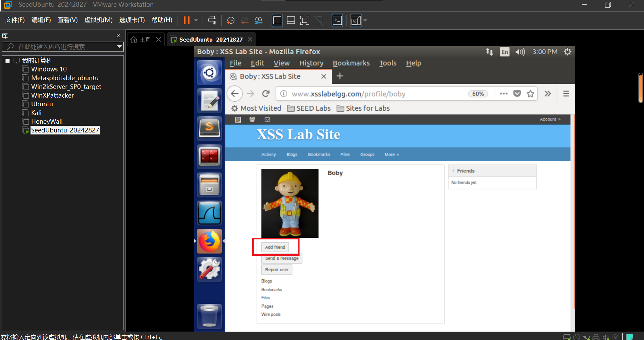The image size is (644, 340).
Task: Pause the virtual machine from VMware toolbar
Action: click(186, 20)
